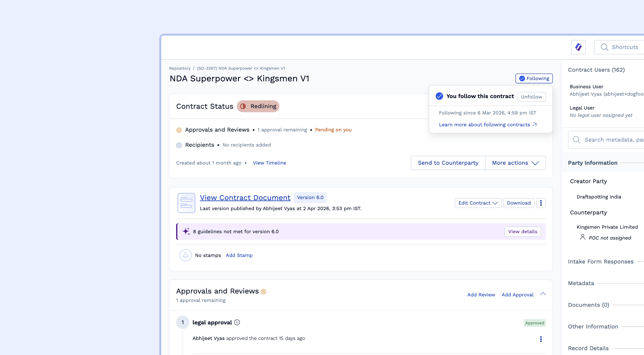Click the app logo icon beside Shortcuts
644x355 pixels.
(x=578, y=47)
